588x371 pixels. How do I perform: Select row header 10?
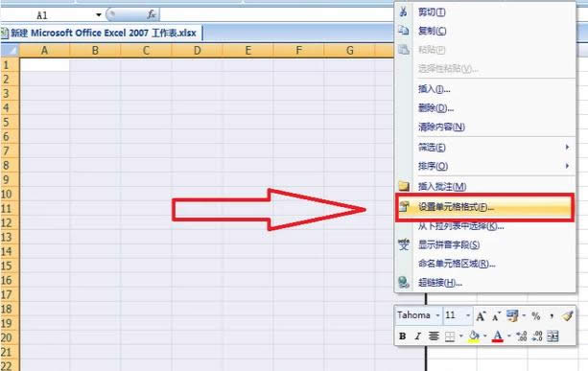point(10,194)
